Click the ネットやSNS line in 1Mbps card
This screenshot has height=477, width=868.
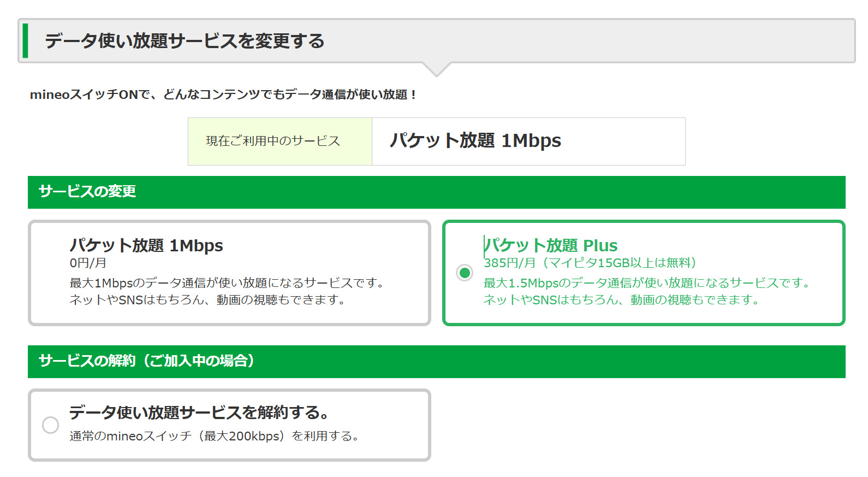point(207,300)
